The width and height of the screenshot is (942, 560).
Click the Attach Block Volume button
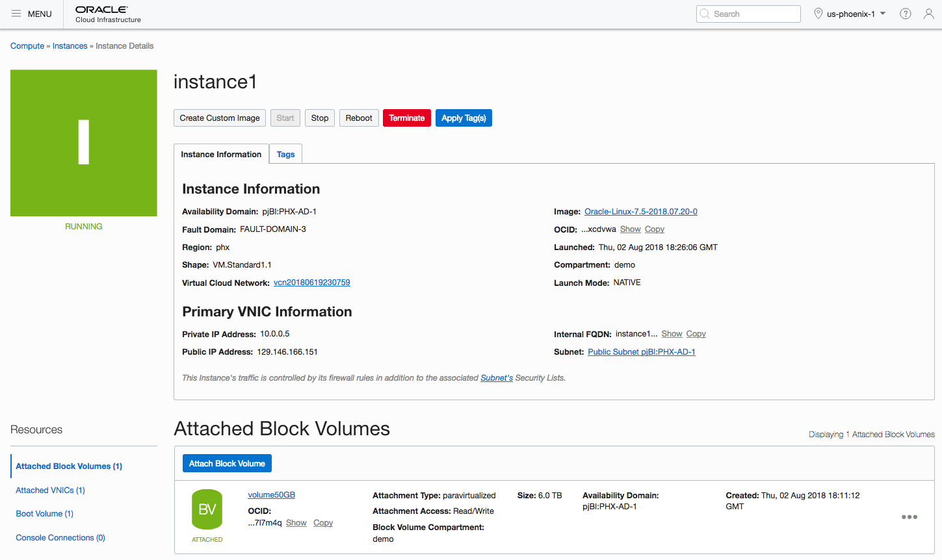point(227,463)
